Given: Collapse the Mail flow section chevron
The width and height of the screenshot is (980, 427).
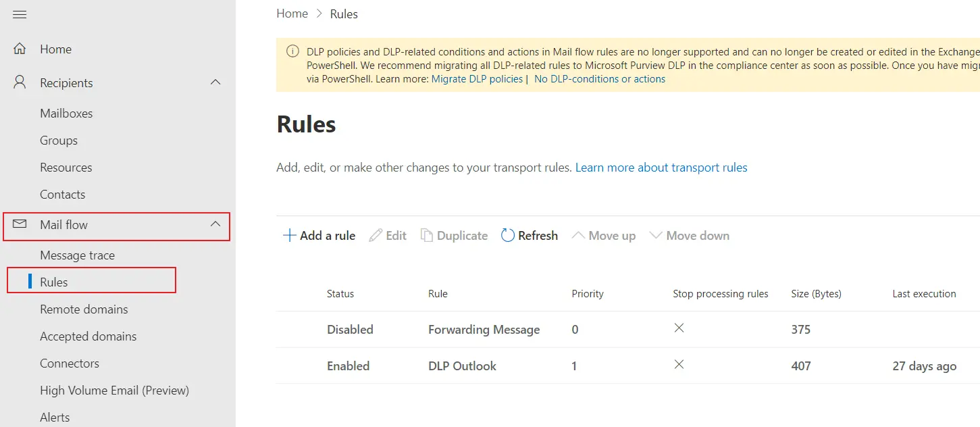Looking at the screenshot, I should (x=215, y=224).
